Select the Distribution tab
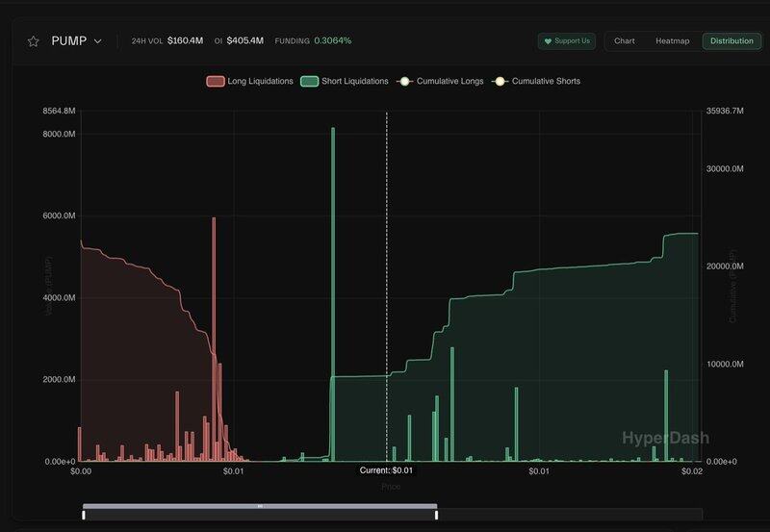Viewport: 770px width, 532px height. (x=731, y=41)
